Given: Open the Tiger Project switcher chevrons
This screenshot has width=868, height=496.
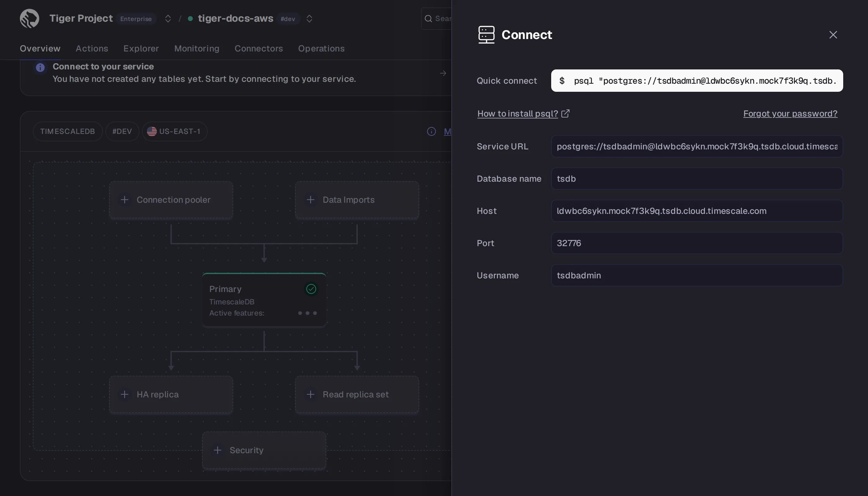Looking at the screenshot, I should pos(168,19).
